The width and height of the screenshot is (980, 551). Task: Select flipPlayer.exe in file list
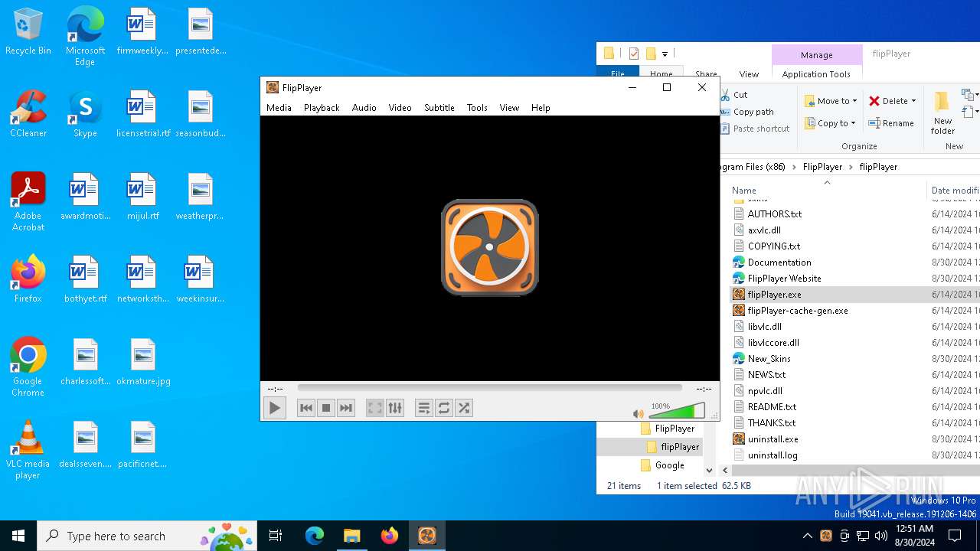(774, 295)
